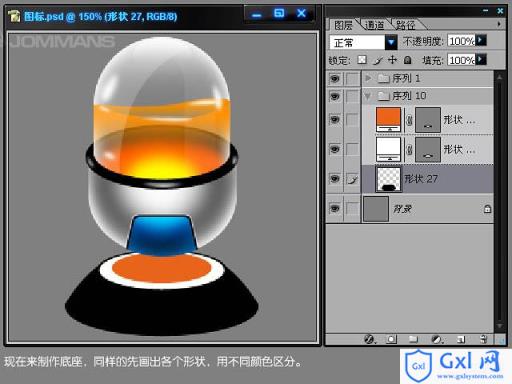Toggle visibility of the orange shape layer
The height and width of the screenshot is (384, 512).
335,119
